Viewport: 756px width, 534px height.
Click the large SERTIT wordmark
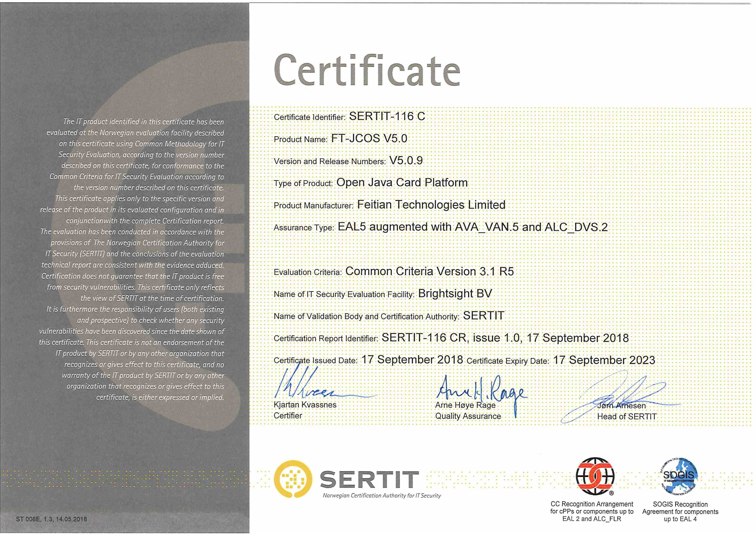(369, 479)
